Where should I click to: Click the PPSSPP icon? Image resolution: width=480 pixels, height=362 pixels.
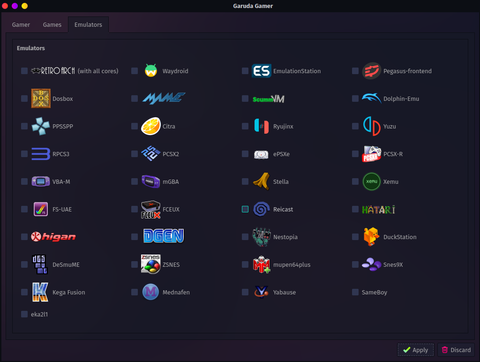41,126
